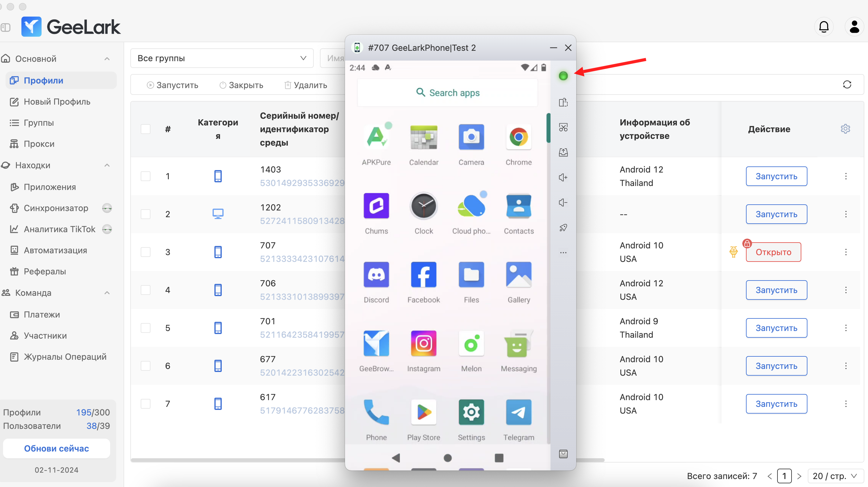868x487 pixels.
Task: Open the Contacts app
Action: pos(519,206)
